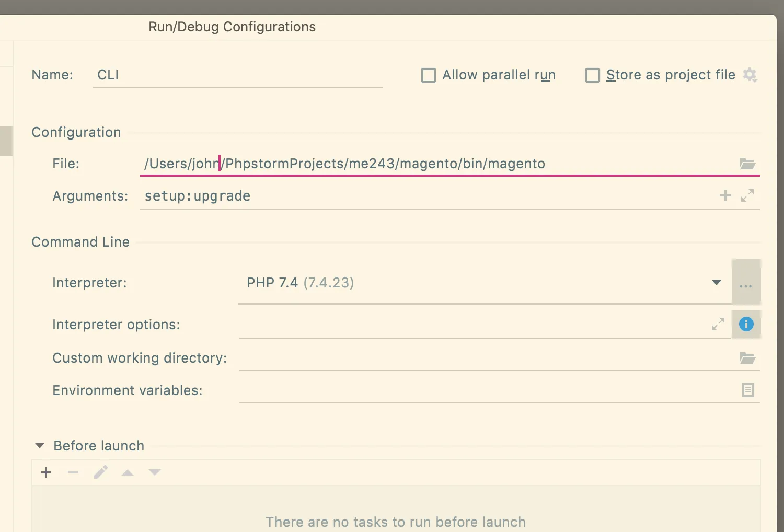Screen dimensions: 784x532
Task: Click the ellipsis button next to Interpreter
Action: [x=746, y=283]
